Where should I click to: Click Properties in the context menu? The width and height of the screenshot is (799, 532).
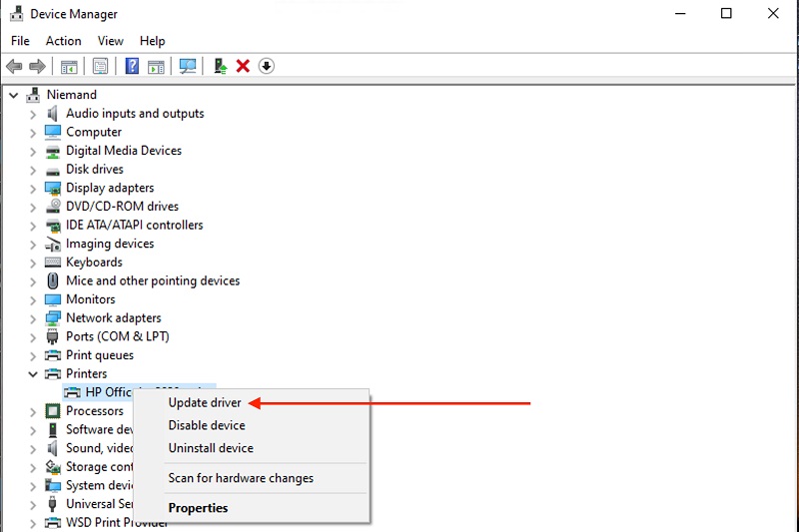pos(198,508)
